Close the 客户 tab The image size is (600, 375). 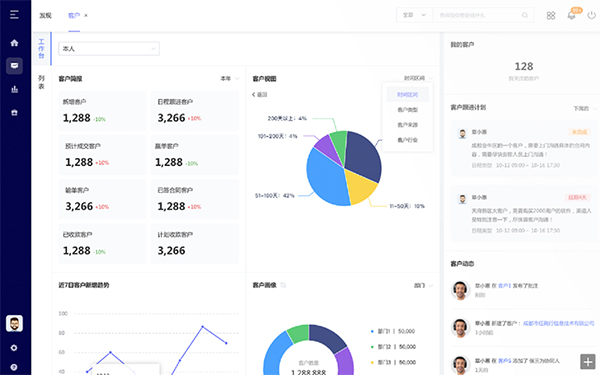click(x=86, y=15)
